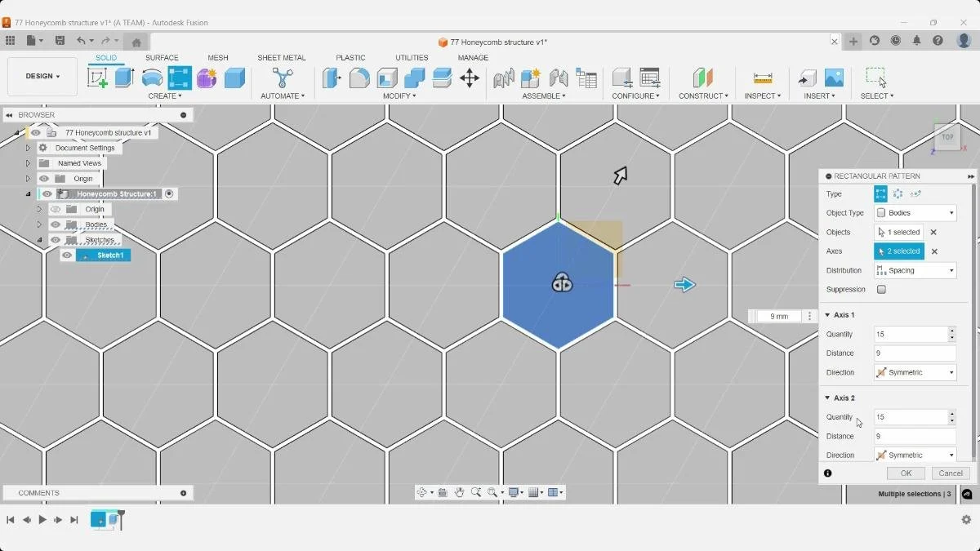Open the Object Type Bodies dropdown
980x551 pixels.
tap(915, 213)
